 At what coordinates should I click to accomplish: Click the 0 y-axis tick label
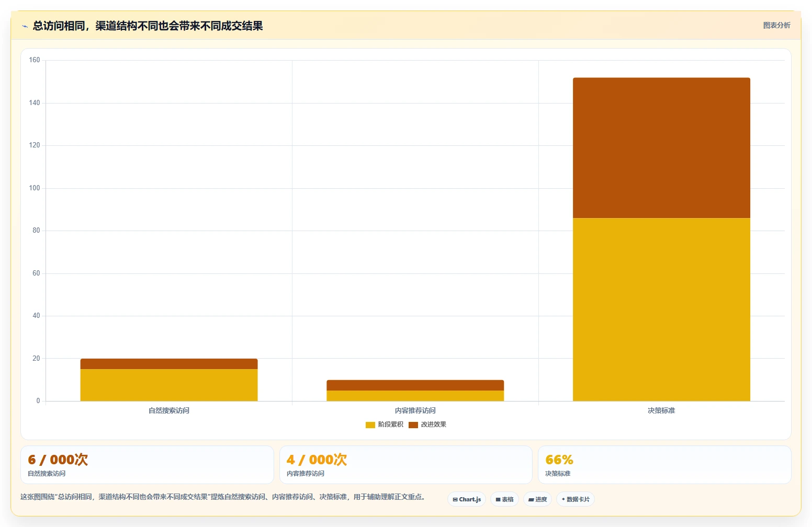tap(38, 401)
